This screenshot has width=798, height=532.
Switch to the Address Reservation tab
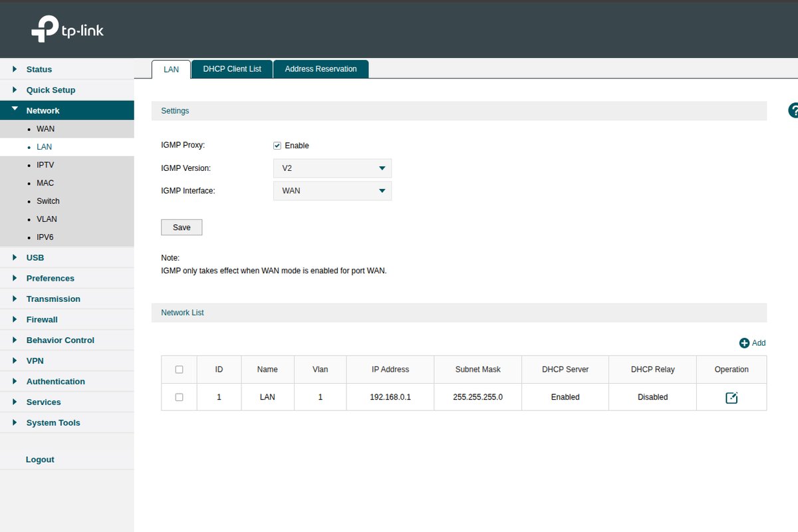321,69
